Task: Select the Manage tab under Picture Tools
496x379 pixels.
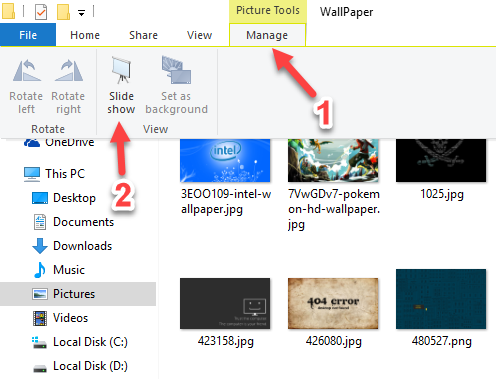Action: point(267,35)
